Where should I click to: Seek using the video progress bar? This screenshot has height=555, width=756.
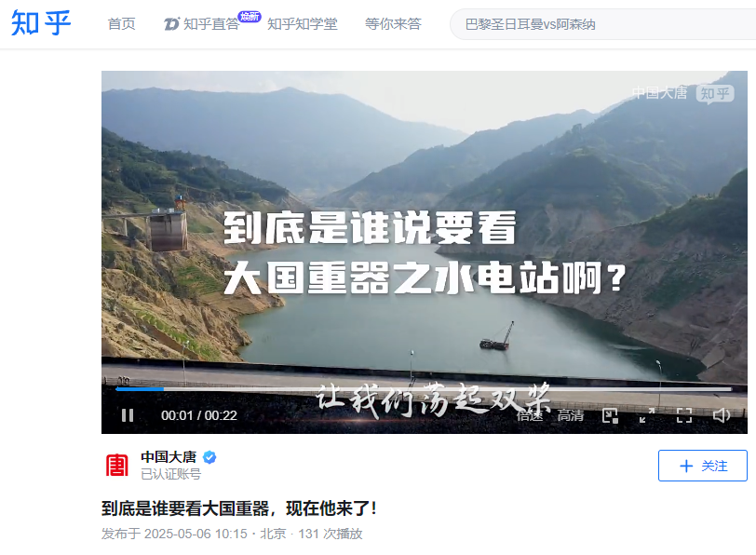(x=424, y=388)
